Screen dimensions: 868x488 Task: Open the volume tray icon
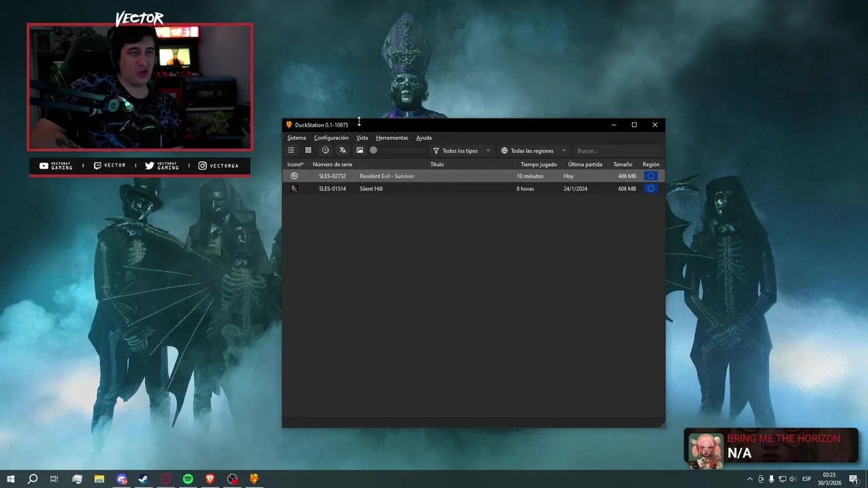793,479
